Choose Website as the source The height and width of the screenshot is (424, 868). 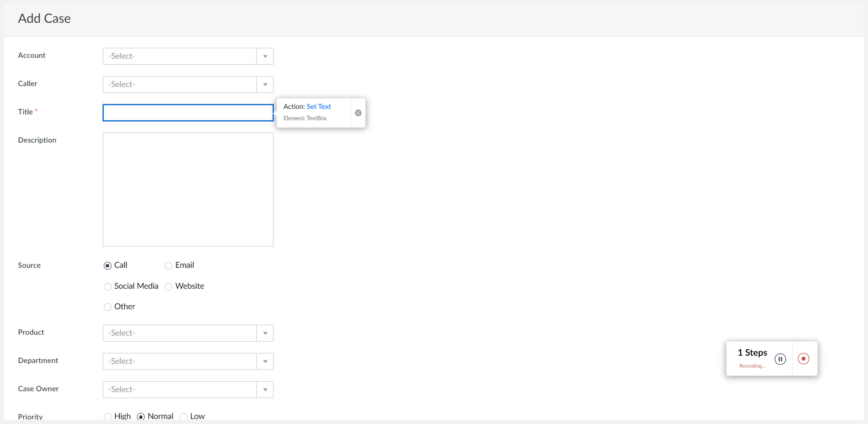click(169, 286)
